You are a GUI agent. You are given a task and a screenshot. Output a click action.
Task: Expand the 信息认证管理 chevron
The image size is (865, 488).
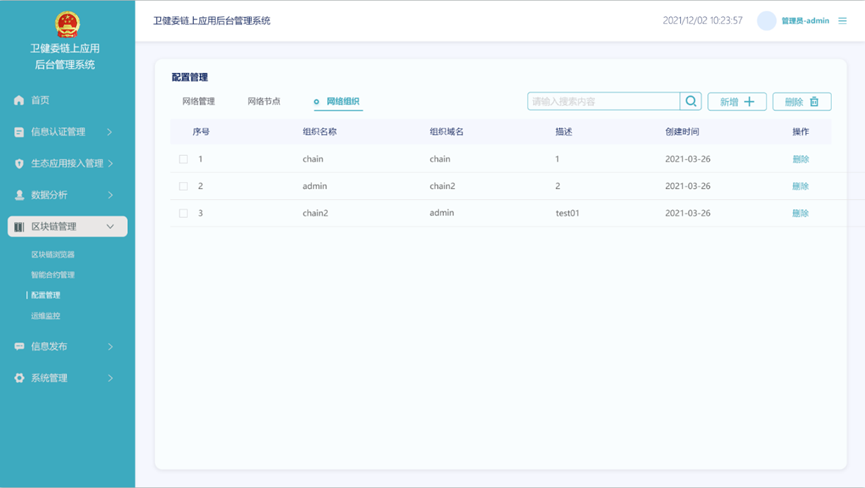click(110, 132)
